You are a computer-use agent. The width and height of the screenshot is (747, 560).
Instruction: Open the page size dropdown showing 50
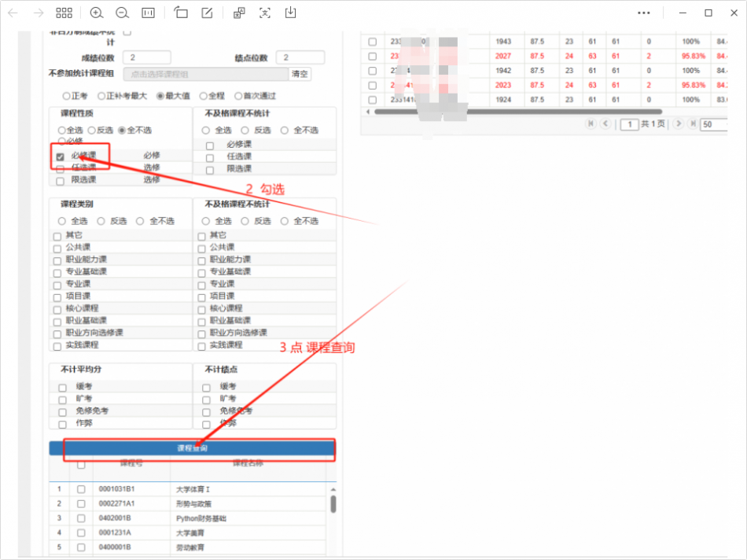tap(714, 124)
